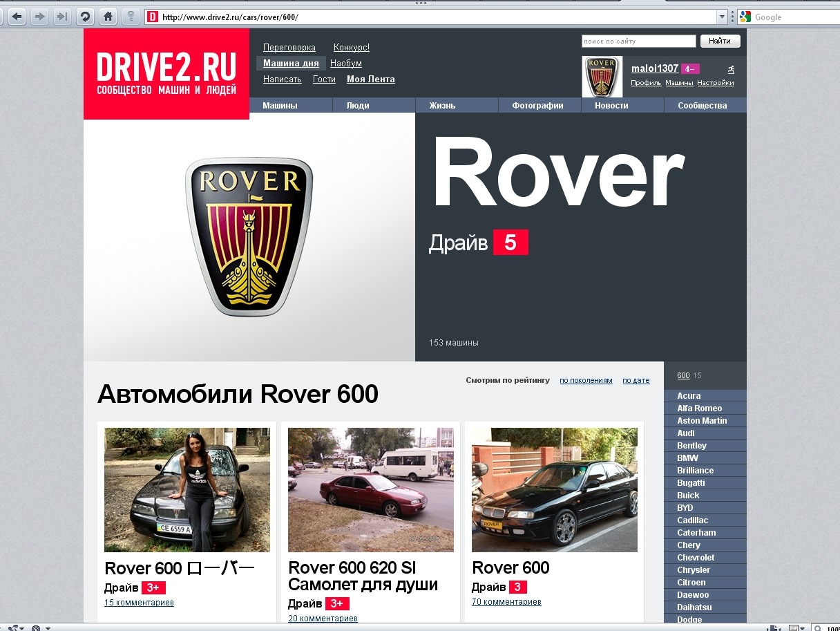
Task: Switch to the Фотографии navigation tab
Action: tap(540, 106)
